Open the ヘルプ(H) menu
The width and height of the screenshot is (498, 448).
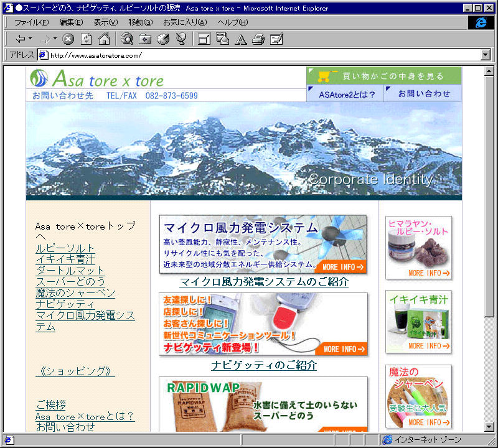click(x=233, y=22)
